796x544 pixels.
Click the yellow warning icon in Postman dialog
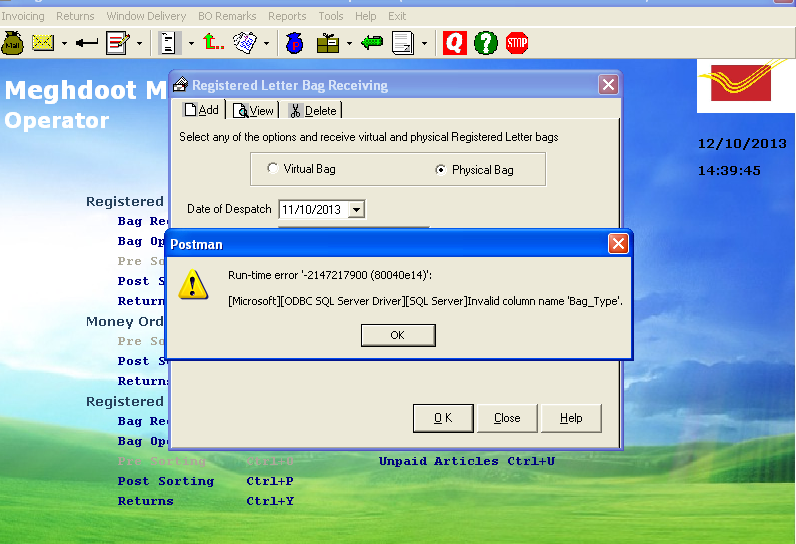pyautogui.click(x=193, y=285)
